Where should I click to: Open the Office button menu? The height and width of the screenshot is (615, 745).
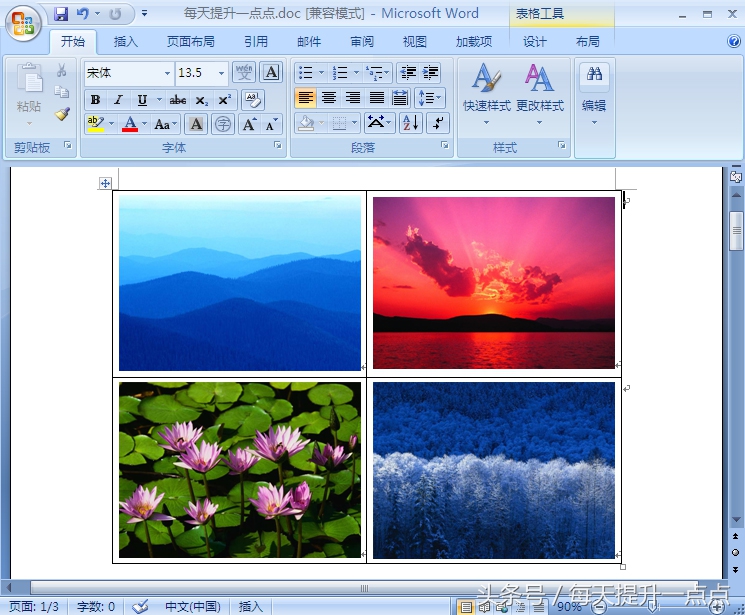click(23, 23)
